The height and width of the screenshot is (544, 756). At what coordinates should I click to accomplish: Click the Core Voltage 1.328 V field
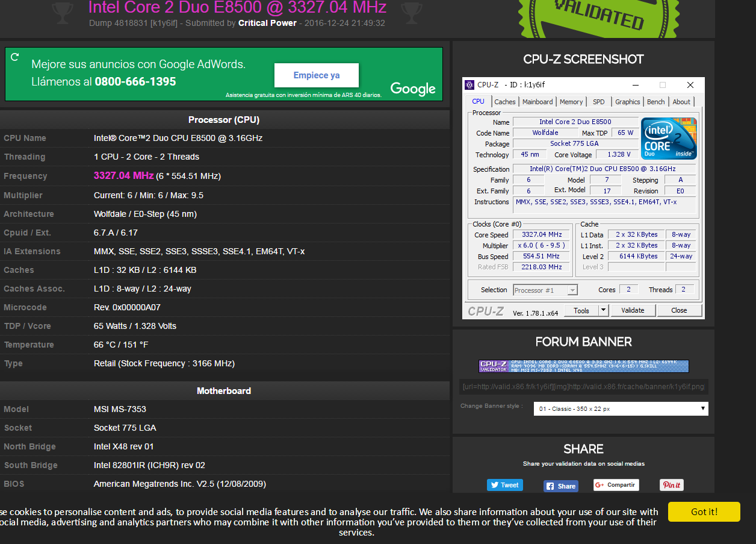(x=619, y=155)
